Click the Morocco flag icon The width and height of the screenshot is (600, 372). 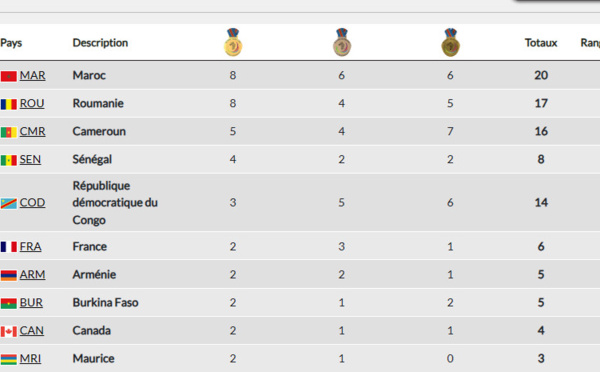8,76
